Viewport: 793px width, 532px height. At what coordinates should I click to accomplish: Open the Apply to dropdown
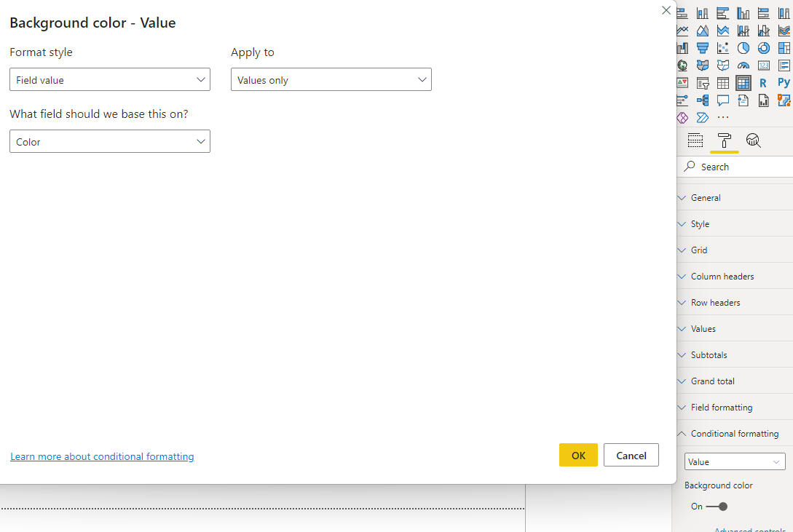(x=331, y=80)
